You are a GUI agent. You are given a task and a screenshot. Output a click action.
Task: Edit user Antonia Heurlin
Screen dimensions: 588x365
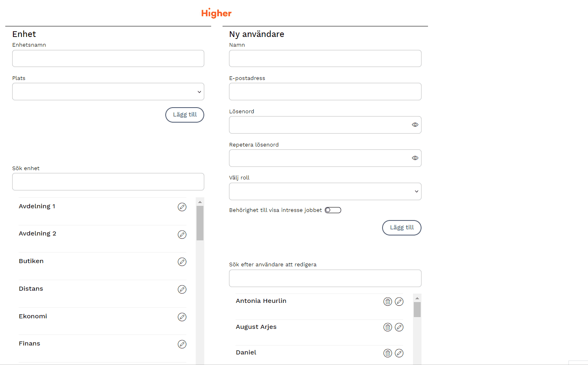399,302
